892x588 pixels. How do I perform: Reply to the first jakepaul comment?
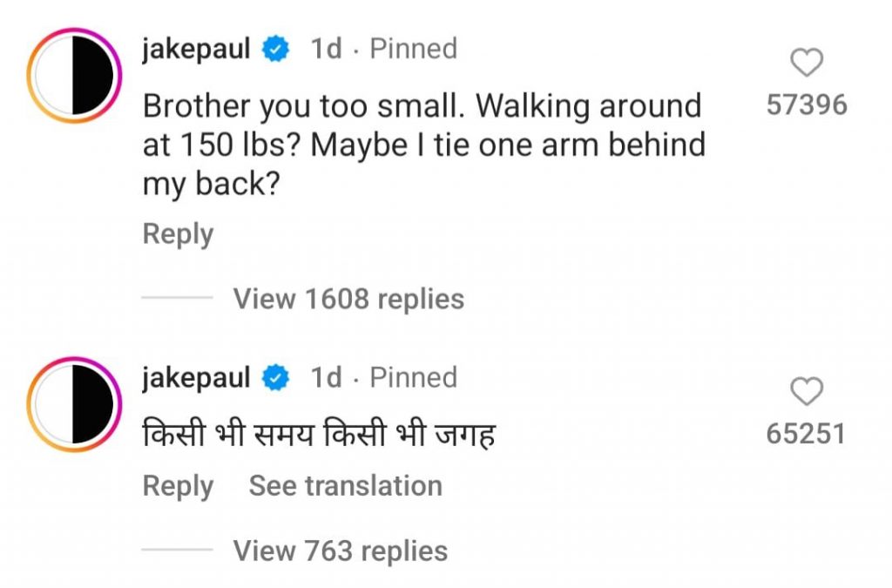[x=178, y=233]
